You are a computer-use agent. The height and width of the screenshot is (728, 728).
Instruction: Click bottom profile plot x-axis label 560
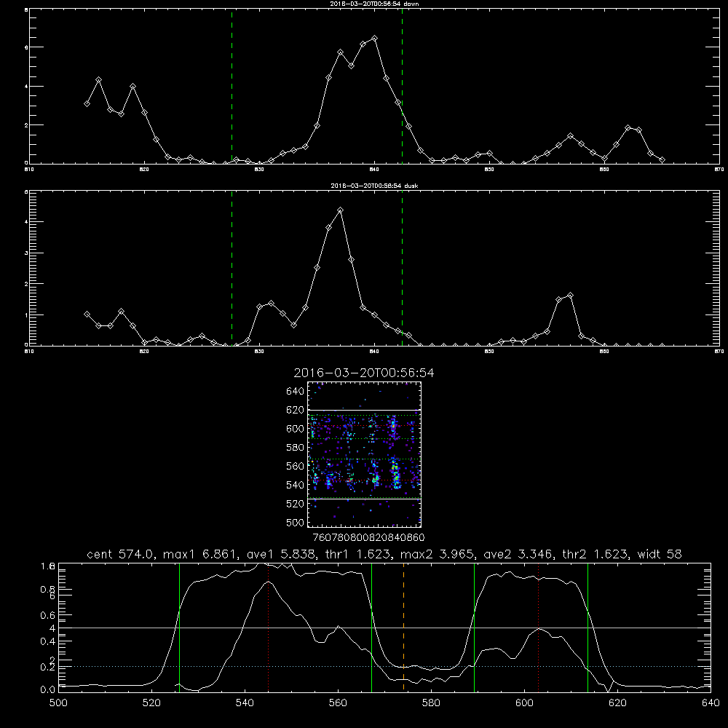[x=338, y=703]
